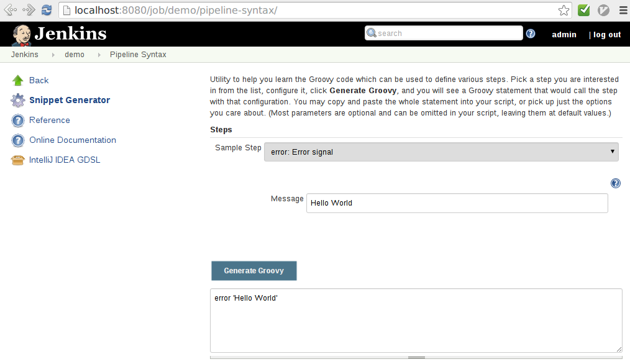Open the admin user profile link

pyautogui.click(x=564, y=35)
